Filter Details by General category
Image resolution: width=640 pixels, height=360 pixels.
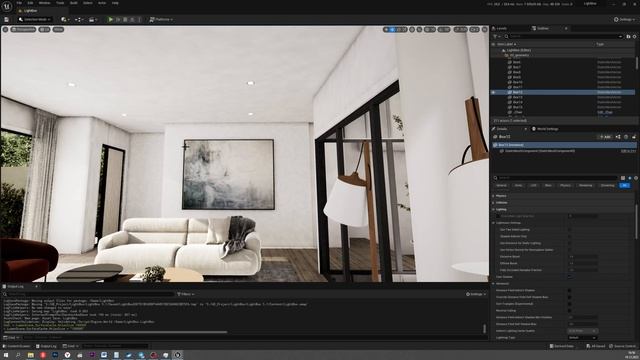(x=501, y=185)
